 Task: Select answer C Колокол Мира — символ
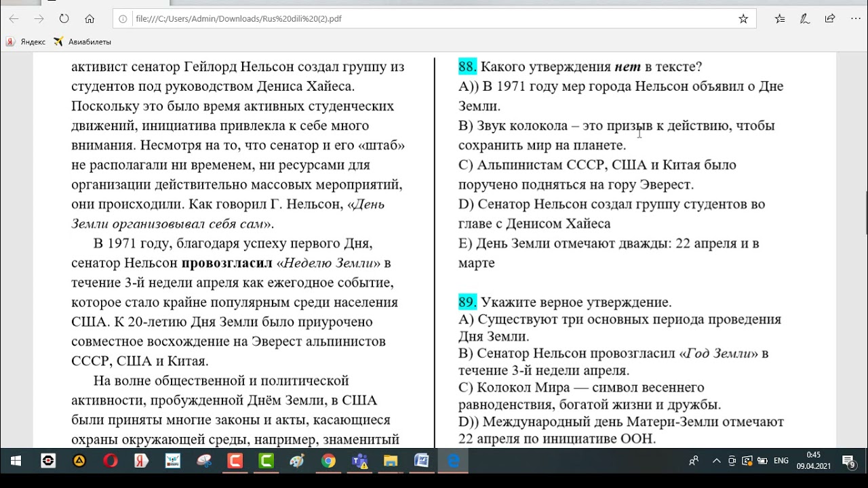[x=589, y=396]
